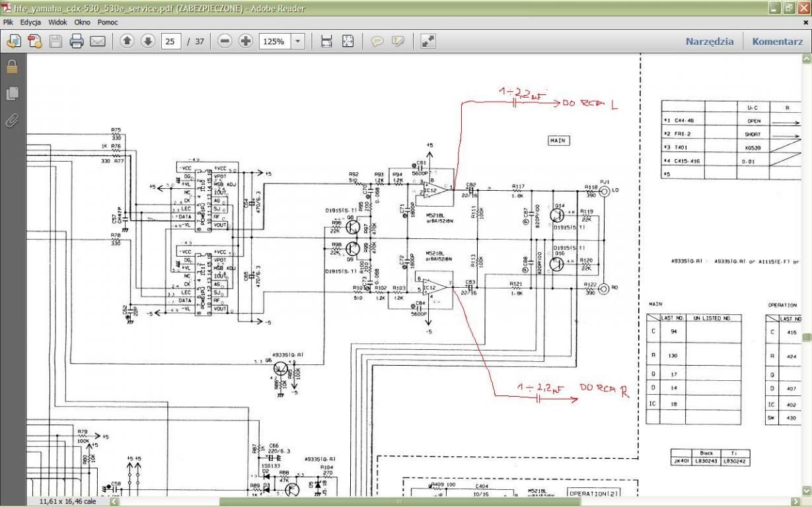
Task: Switch to read mode view
Action: 428,42
